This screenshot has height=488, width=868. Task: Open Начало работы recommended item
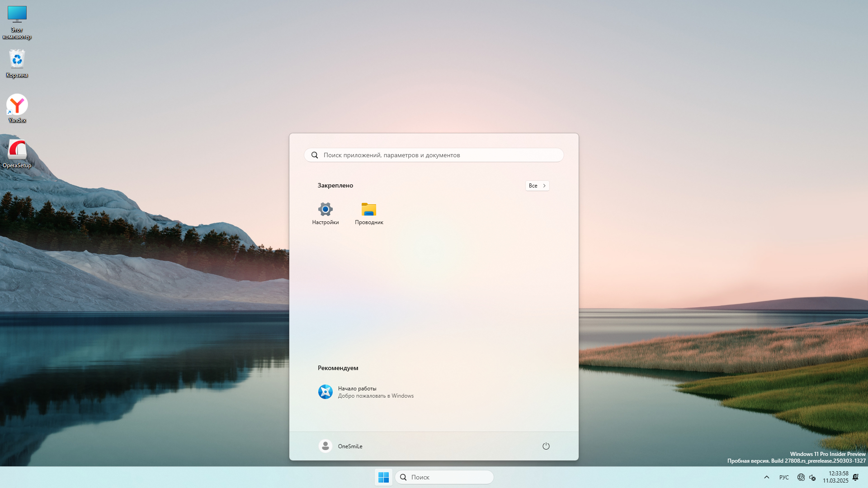pos(366,392)
